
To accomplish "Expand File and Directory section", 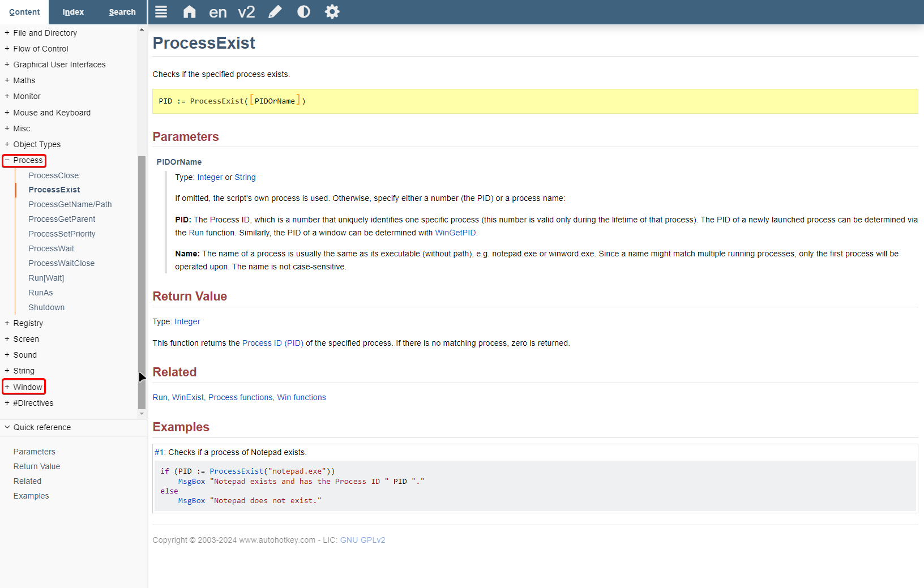I will pos(45,33).
